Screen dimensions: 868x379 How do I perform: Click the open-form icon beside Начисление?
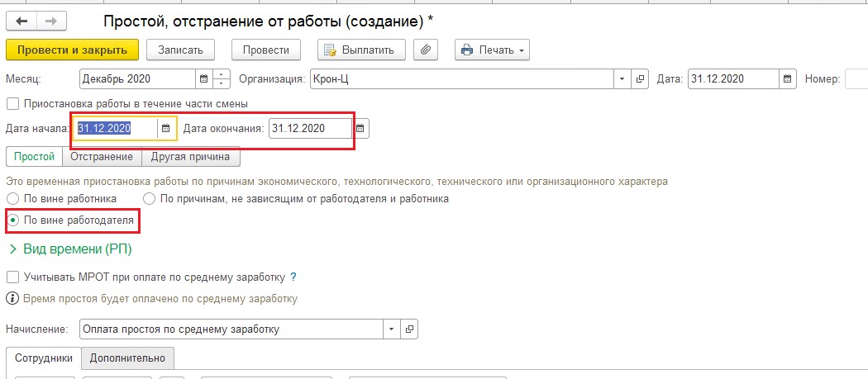point(410,329)
